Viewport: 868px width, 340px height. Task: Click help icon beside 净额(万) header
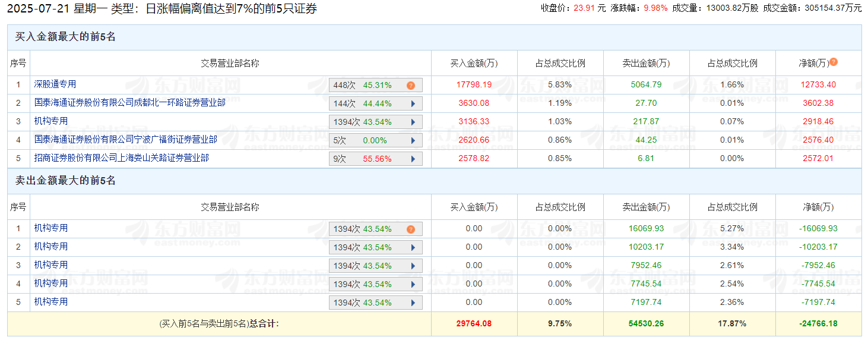[x=834, y=62]
